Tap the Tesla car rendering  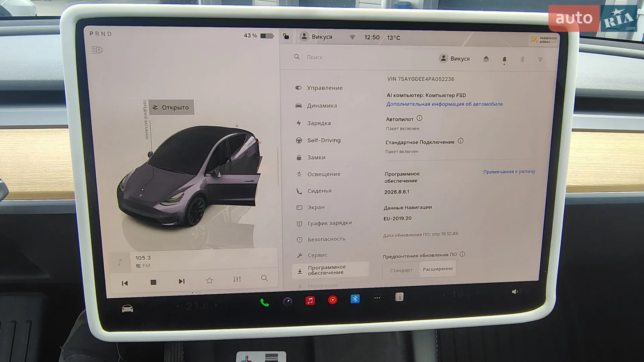click(190, 176)
